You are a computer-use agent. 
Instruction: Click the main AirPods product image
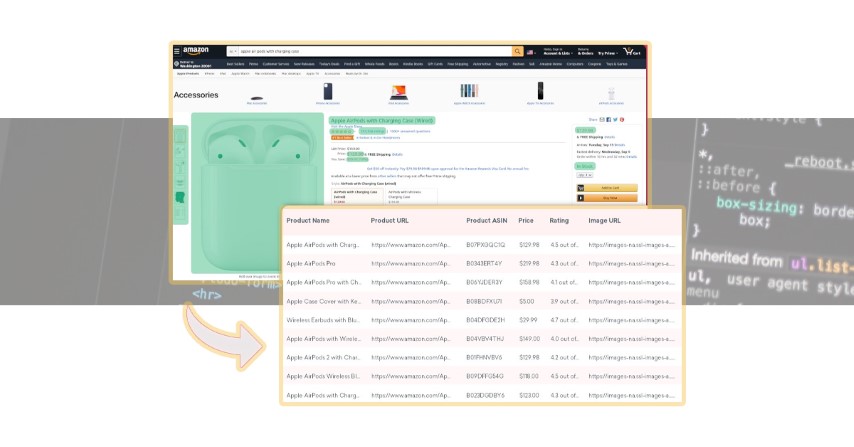point(257,193)
